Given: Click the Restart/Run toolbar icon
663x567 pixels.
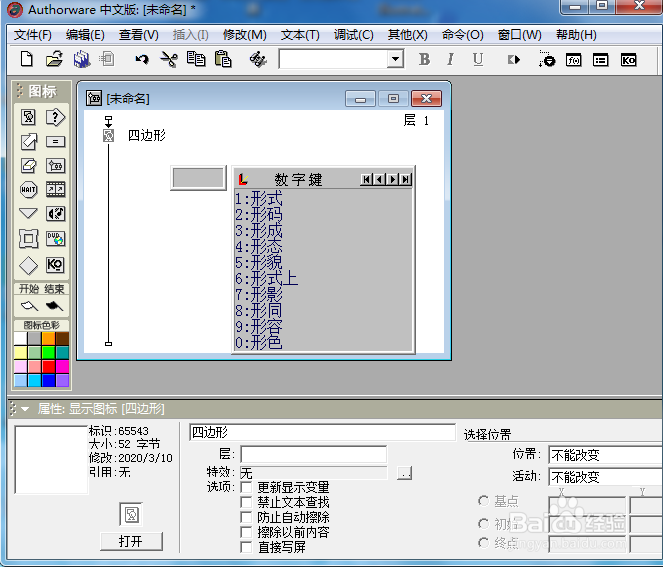Looking at the screenshot, I should click(x=513, y=60).
